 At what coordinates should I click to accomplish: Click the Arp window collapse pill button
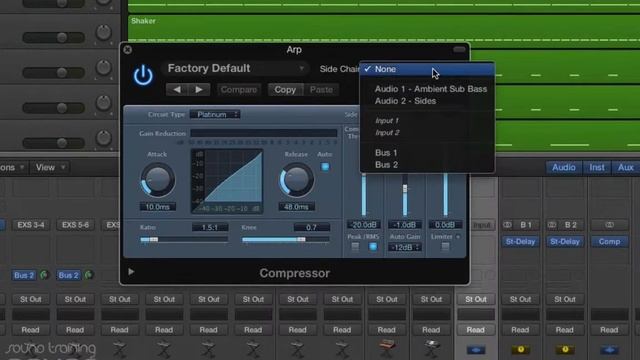pyautogui.click(x=459, y=49)
